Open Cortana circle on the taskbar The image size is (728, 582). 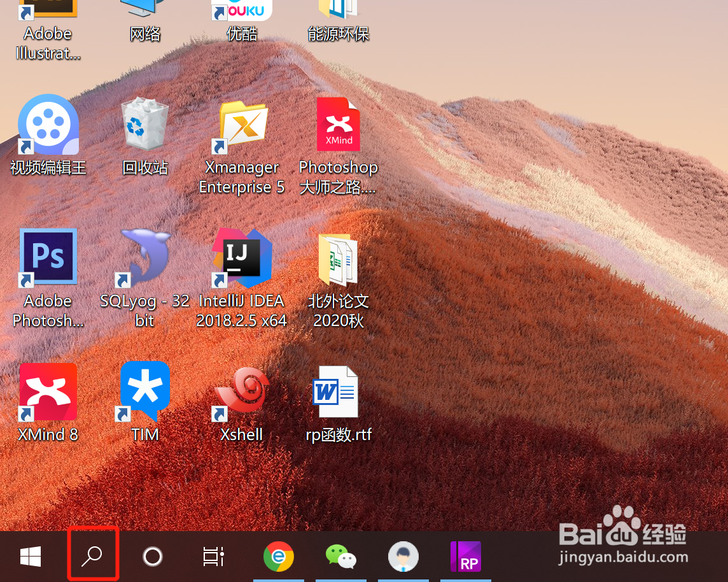(153, 556)
